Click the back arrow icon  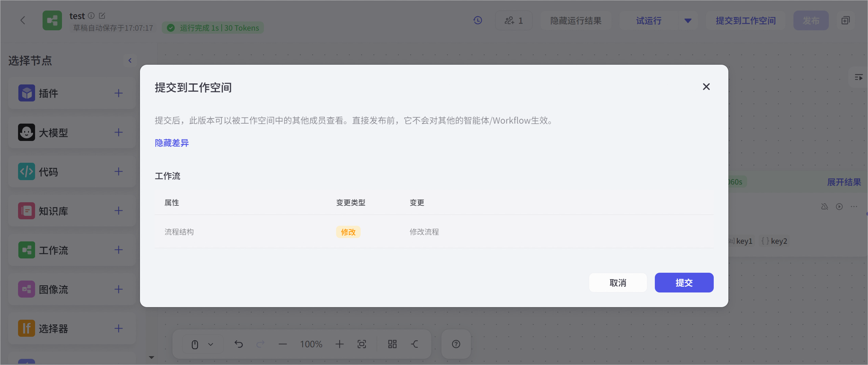coord(23,20)
